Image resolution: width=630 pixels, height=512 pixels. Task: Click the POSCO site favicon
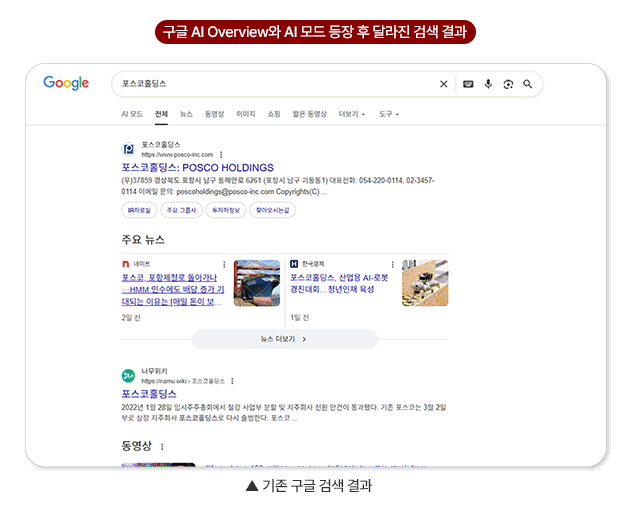click(x=129, y=149)
